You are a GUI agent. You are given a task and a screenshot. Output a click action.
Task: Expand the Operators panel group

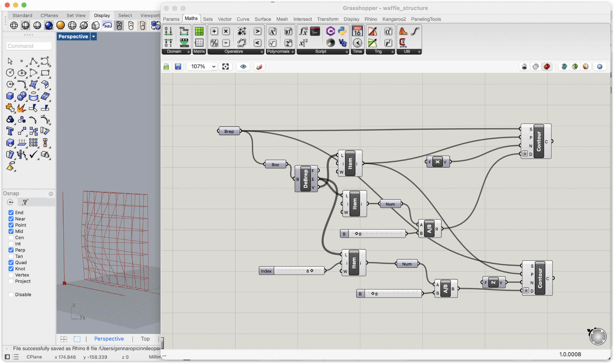[x=262, y=52]
